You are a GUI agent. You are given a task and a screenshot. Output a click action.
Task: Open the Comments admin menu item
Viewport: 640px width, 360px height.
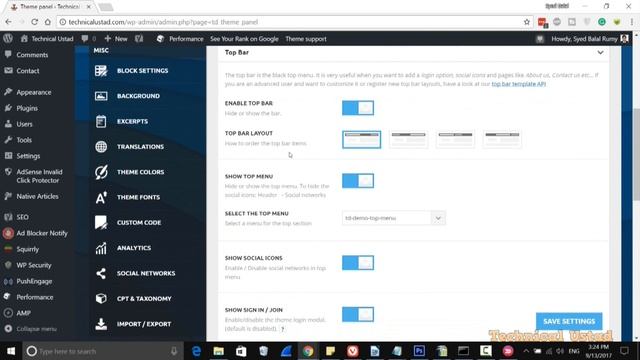tap(32, 55)
